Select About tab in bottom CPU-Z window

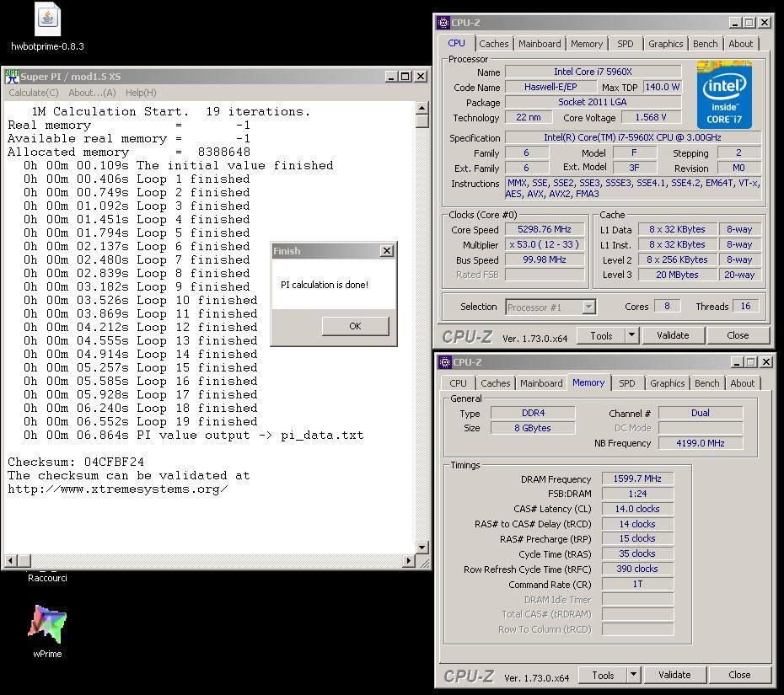tap(742, 383)
